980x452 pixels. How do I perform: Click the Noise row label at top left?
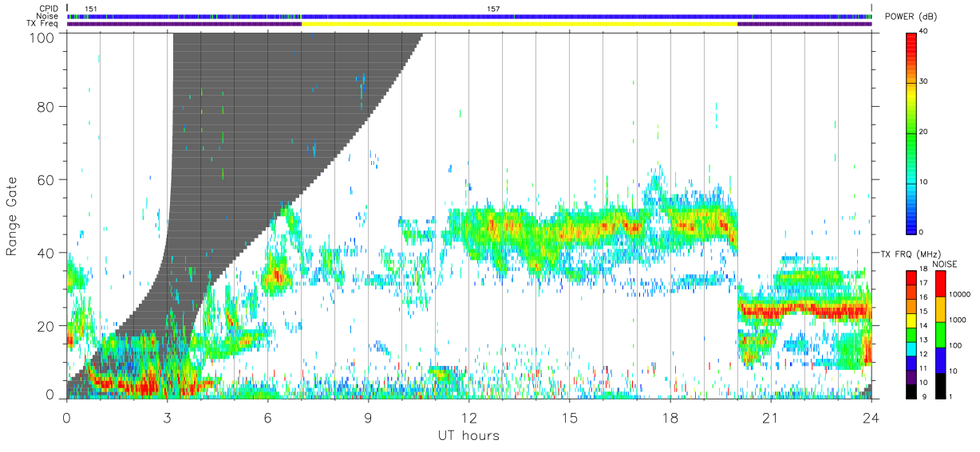49,16
